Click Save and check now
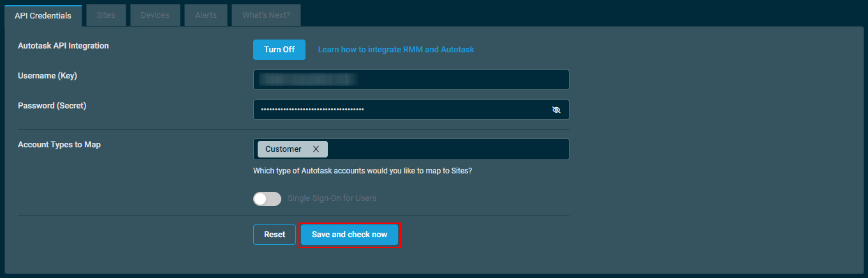This screenshot has height=278, width=868. pyautogui.click(x=349, y=235)
